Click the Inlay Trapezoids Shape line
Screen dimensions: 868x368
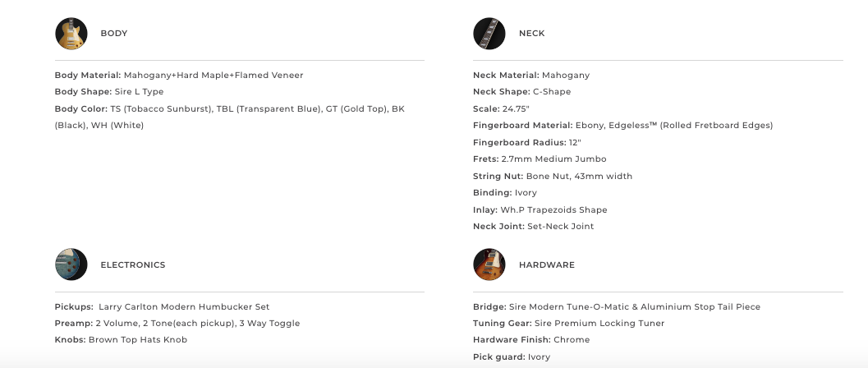pyautogui.click(x=540, y=209)
